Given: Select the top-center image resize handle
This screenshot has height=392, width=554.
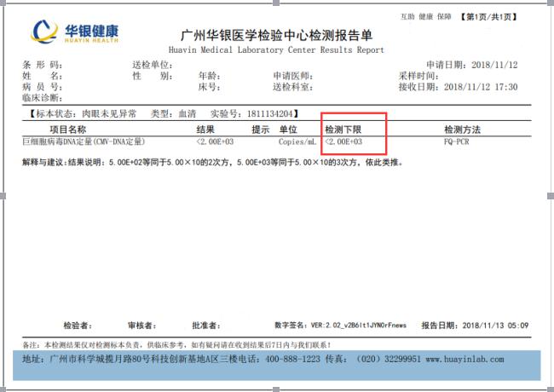Looking at the screenshot, I should [x=276, y=3].
